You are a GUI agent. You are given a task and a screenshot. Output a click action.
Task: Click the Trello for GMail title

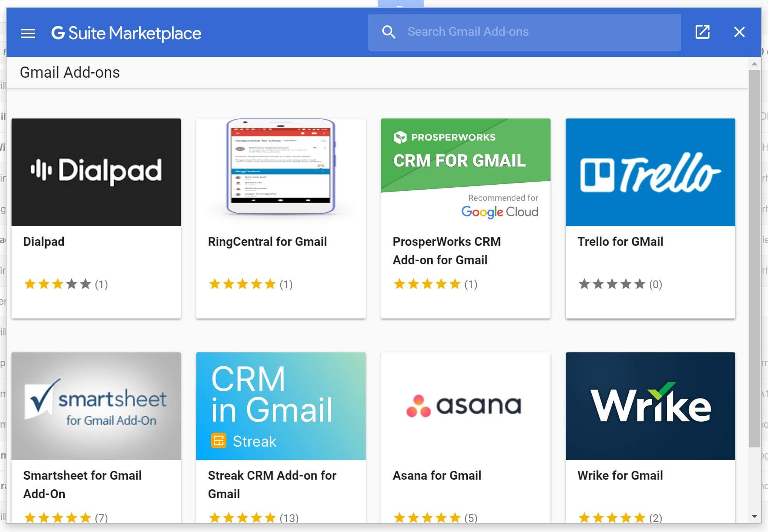coord(620,242)
